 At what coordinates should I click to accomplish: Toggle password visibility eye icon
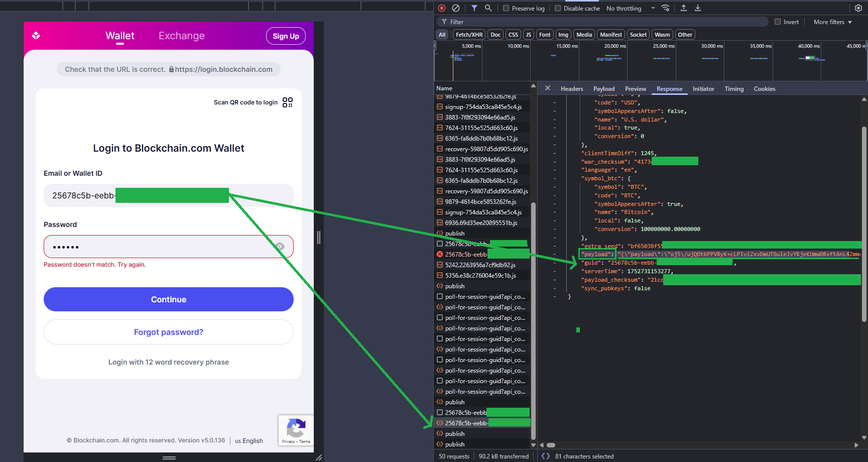(x=280, y=247)
